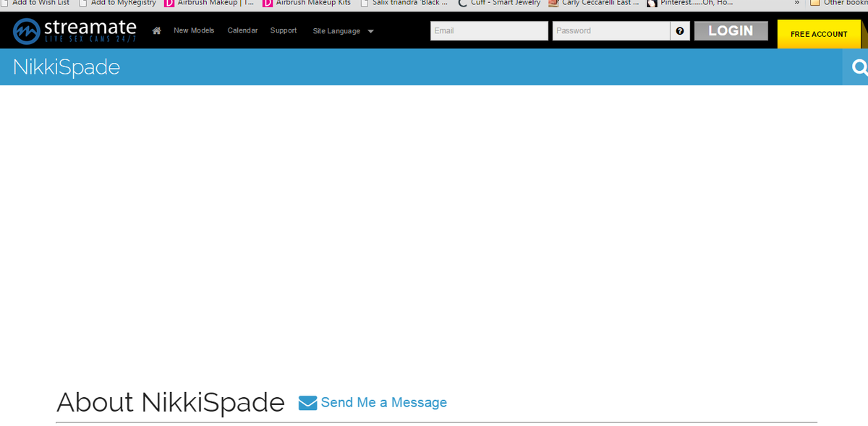Screen dimensions: 868x426
Task: Open the Add to MyRegistry bookmark
Action: tap(117, 3)
